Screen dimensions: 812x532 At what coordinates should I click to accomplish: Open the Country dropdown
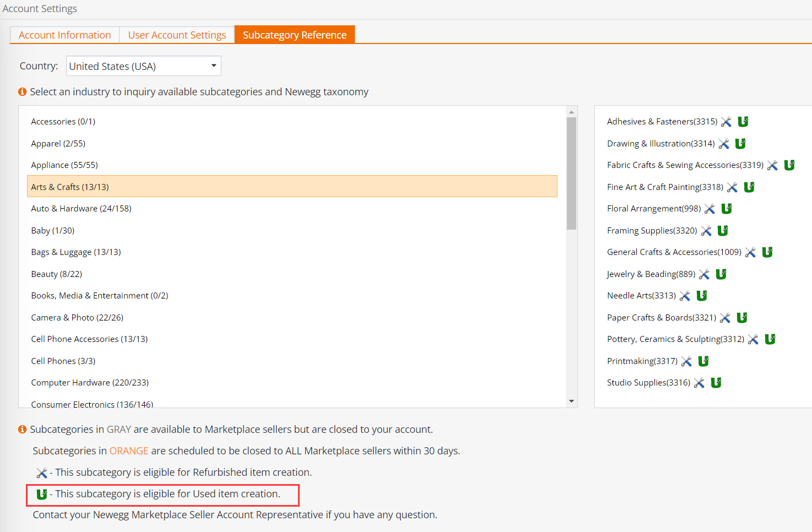point(144,66)
